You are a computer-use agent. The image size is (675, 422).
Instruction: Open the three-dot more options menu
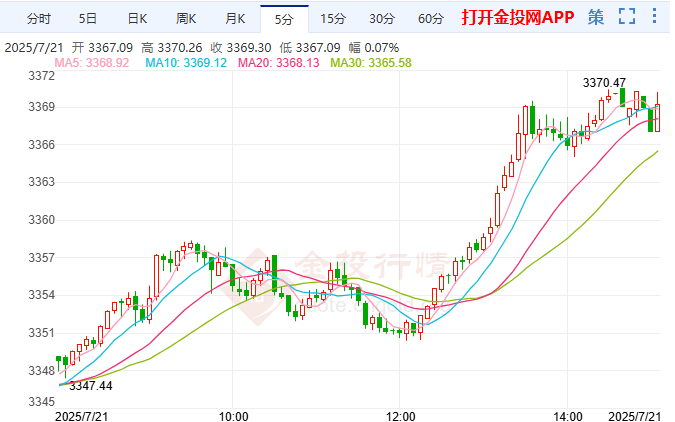tap(654, 16)
